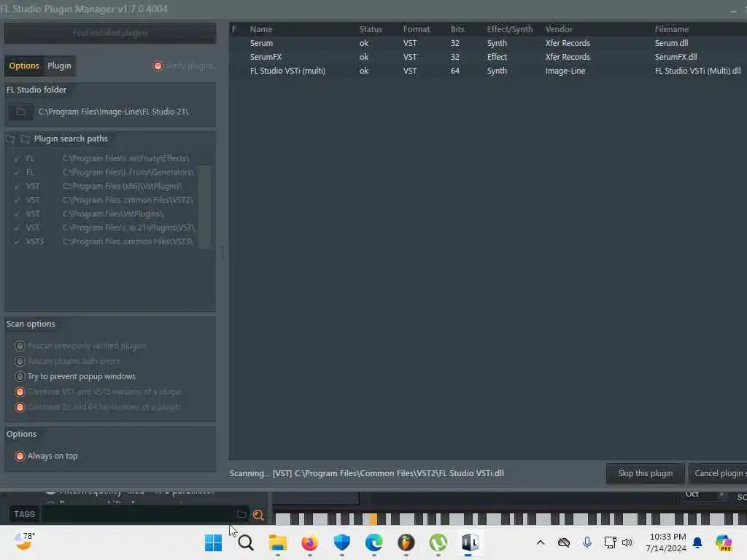Switch to the Options tab
This screenshot has height=560, width=747.
coord(24,66)
